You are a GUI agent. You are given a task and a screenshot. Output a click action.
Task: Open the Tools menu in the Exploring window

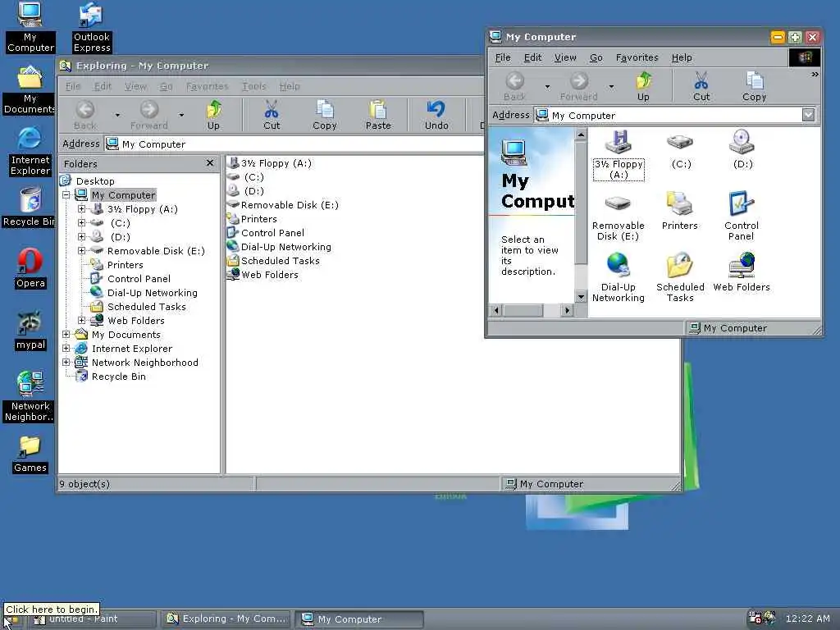pos(254,86)
